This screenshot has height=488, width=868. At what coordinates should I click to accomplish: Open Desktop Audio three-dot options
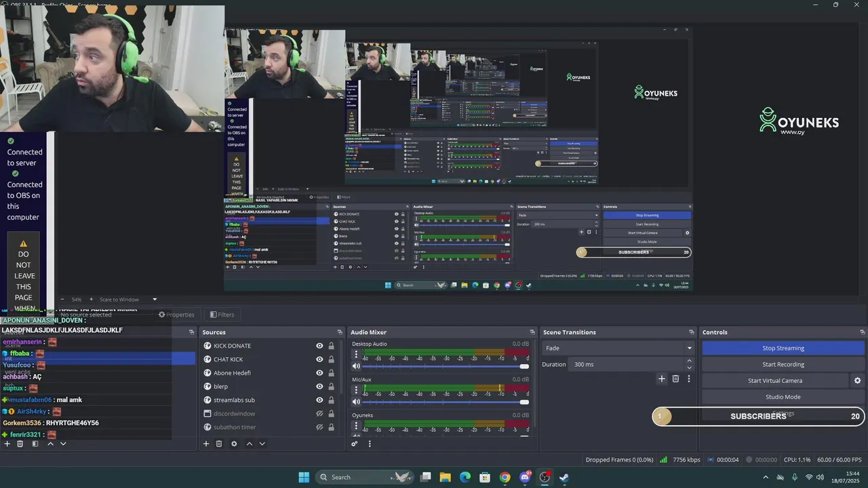pyautogui.click(x=357, y=354)
